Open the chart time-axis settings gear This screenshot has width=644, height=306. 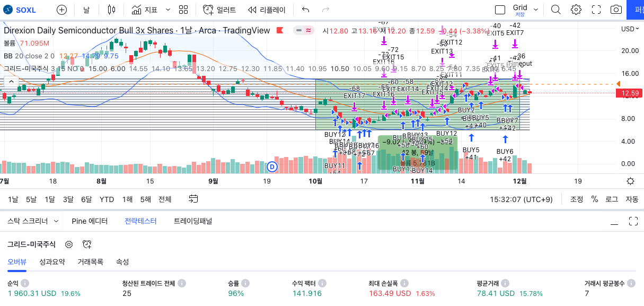630,181
